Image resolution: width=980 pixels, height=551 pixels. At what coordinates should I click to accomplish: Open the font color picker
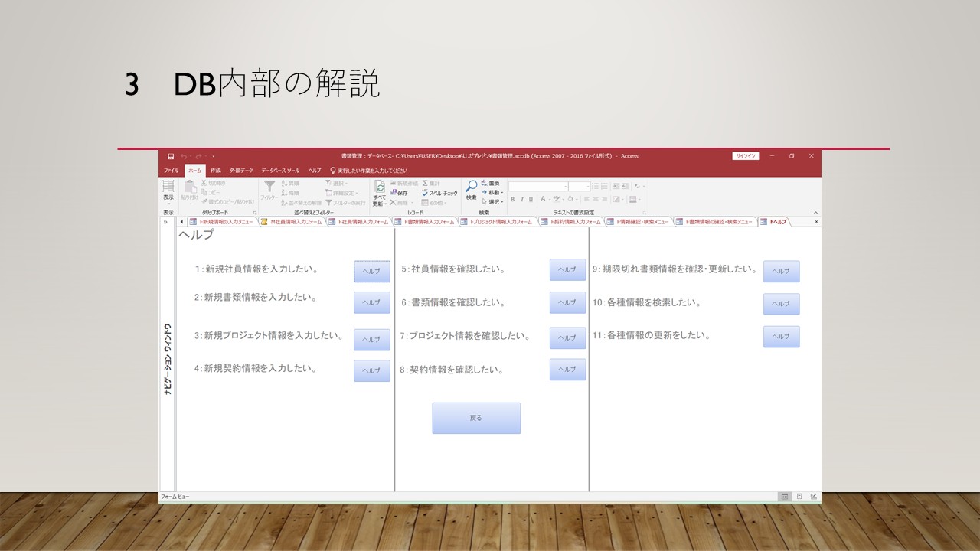coord(544,200)
